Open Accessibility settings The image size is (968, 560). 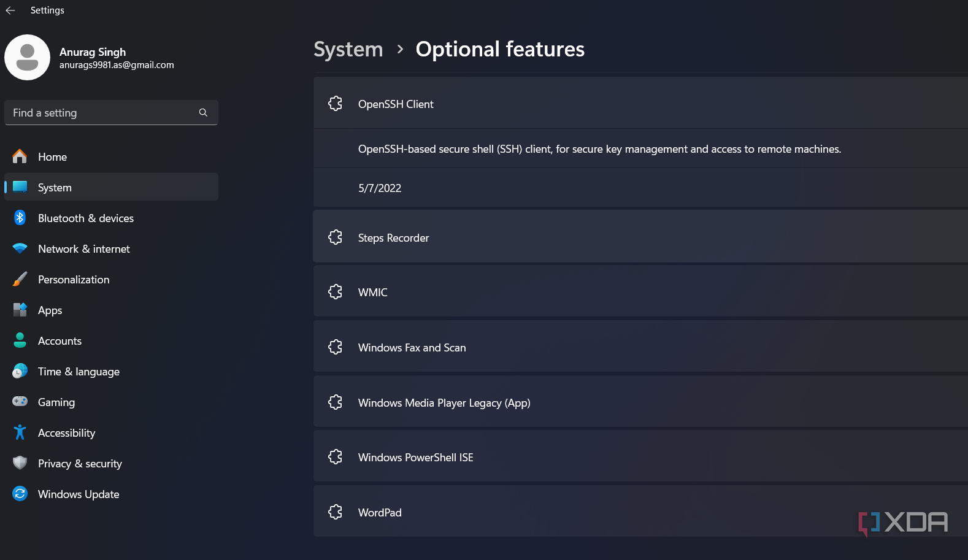(111, 432)
